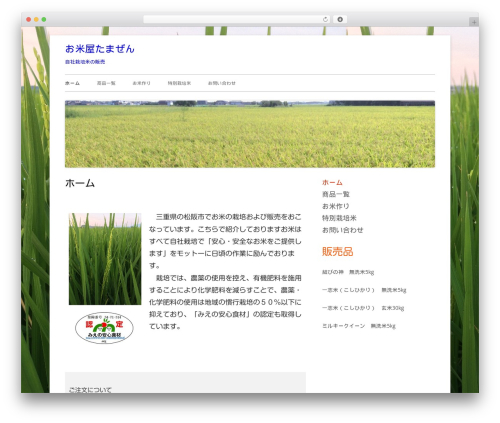Open 特別栽培米 from the sidebar list
The width and height of the screenshot is (500, 423).
pyautogui.click(x=339, y=218)
